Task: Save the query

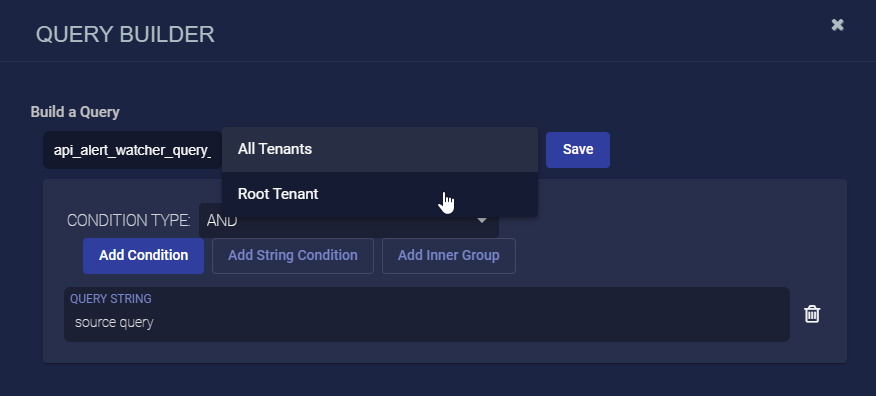Action: click(x=578, y=150)
